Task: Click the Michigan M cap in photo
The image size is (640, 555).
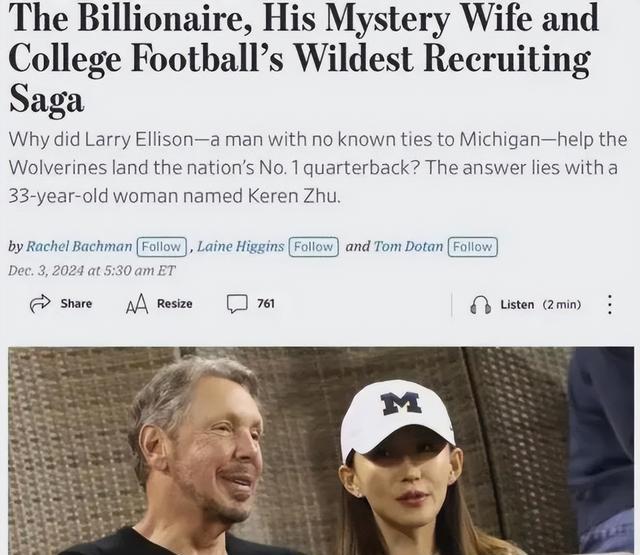Action: (398, 418)
